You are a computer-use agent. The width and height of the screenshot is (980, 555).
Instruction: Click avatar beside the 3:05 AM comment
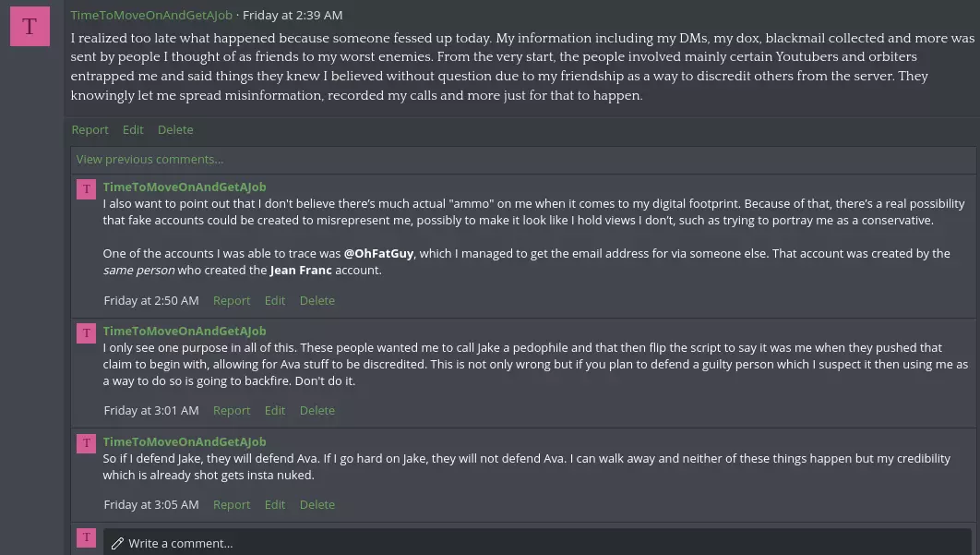click(86, 443)
